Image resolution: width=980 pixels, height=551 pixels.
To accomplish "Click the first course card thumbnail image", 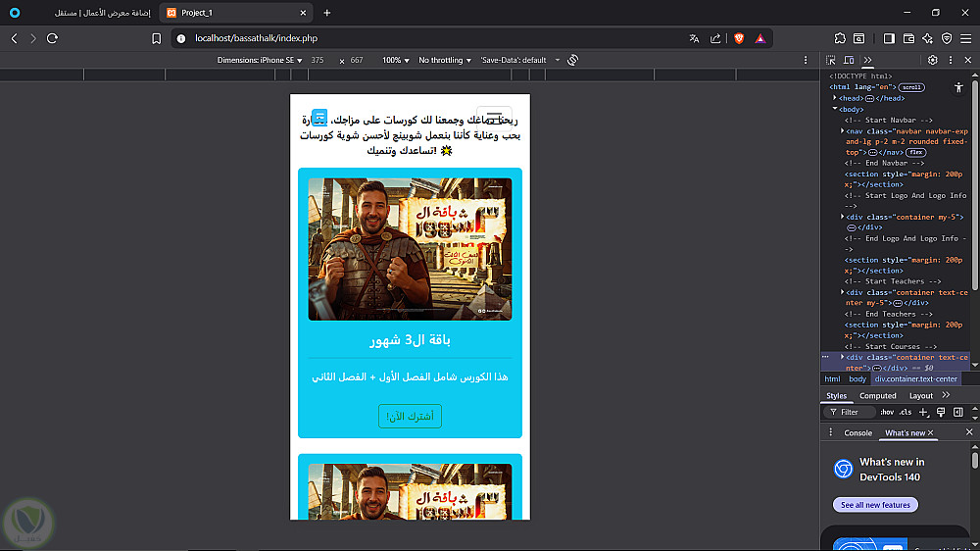I will pos(410,249).
